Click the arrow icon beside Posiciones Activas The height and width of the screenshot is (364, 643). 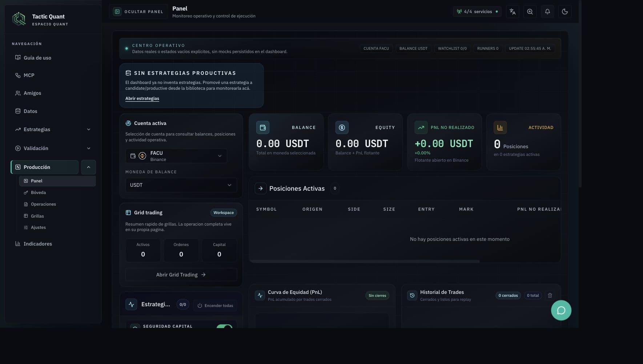click(x=261, y=188)
